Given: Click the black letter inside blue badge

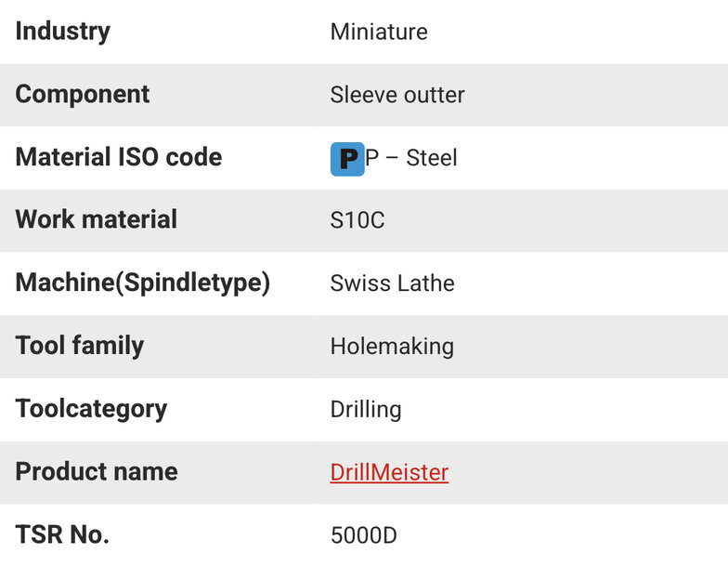Looking at the screenshot, I should tap(349, 159).
